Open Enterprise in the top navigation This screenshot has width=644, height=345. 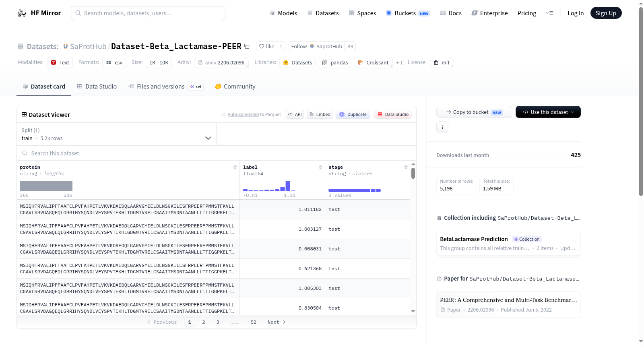tap(489, 13)
